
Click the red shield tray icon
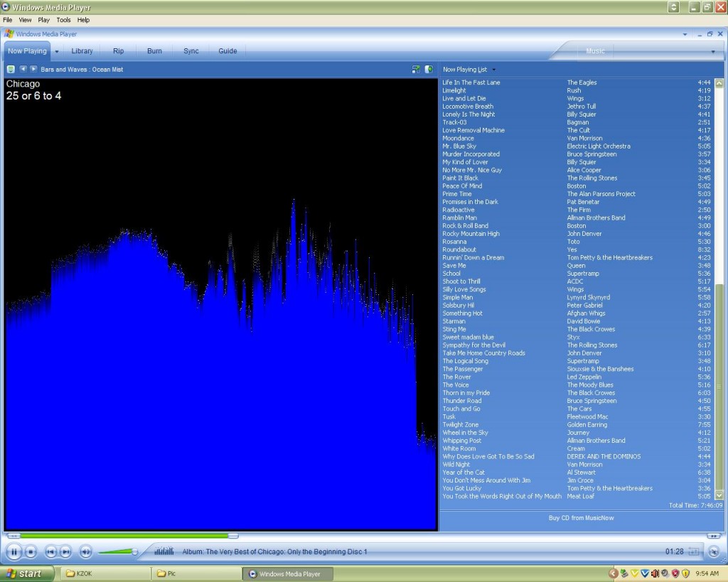(675, 573)
